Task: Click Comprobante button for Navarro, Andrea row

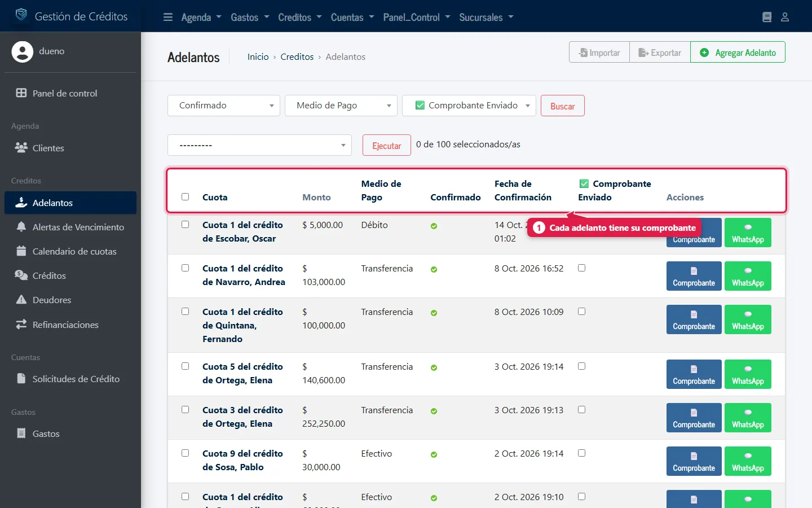Action: (x=694, y=276)
